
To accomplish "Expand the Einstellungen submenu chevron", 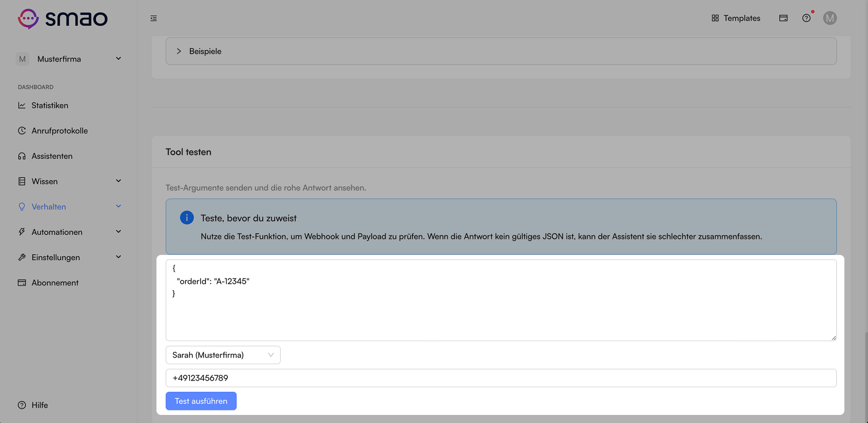I will 118,257.
